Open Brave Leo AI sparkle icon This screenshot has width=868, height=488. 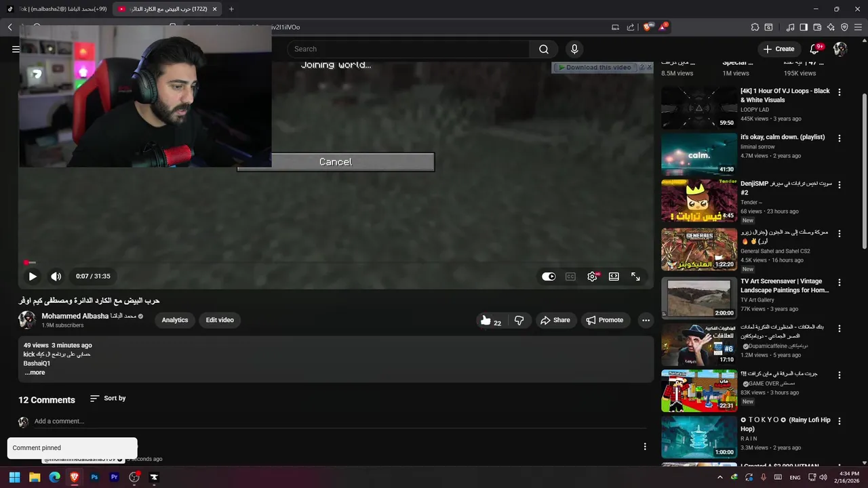pos(831,27)
